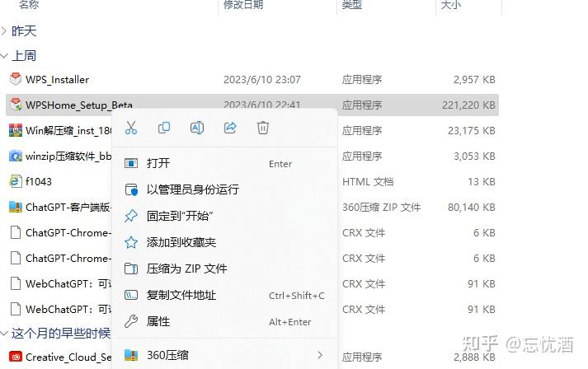
Task: Click the open icon beside 打开
Action: click(131, 163)
